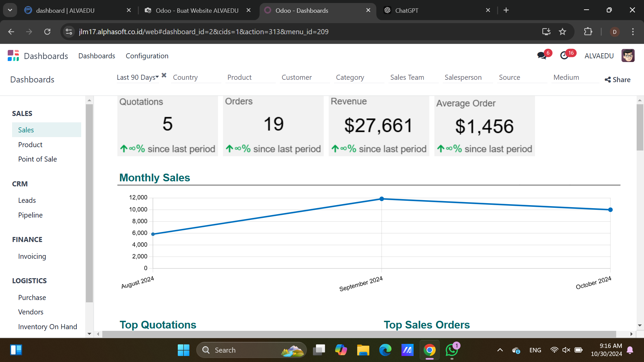Open the activities clock icon
The width and height of the screenshot is (644, 362).
[564, 56]
